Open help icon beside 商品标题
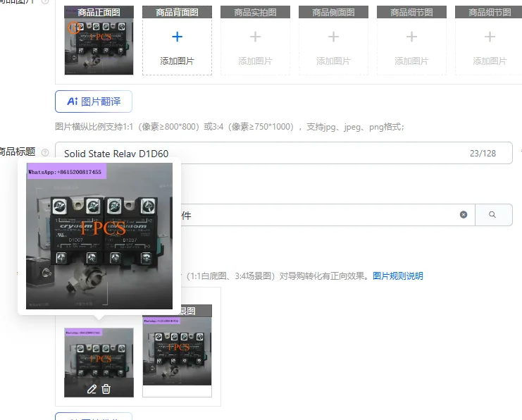The width and height of the screenshot is (522, 420). coord(45,152)
